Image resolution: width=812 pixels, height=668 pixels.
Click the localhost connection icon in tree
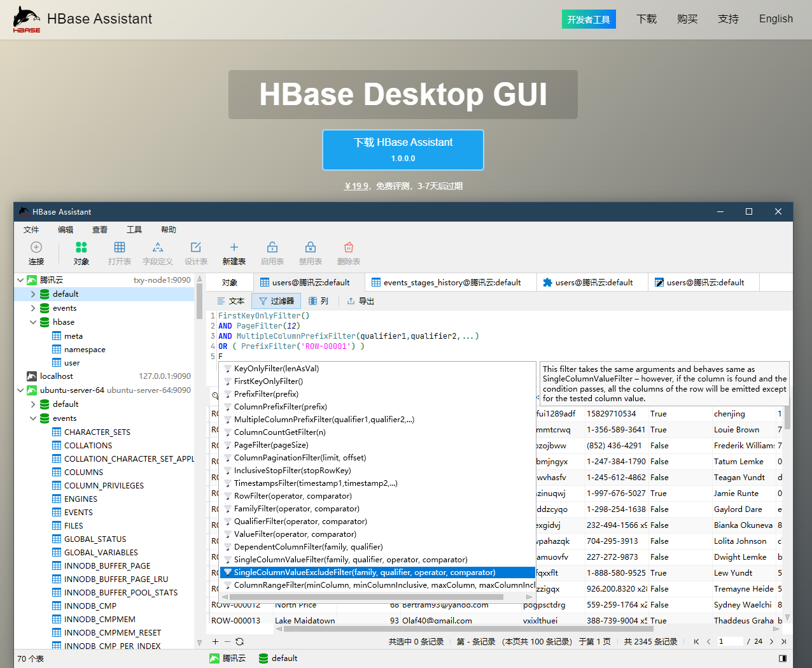coord(32,376)
